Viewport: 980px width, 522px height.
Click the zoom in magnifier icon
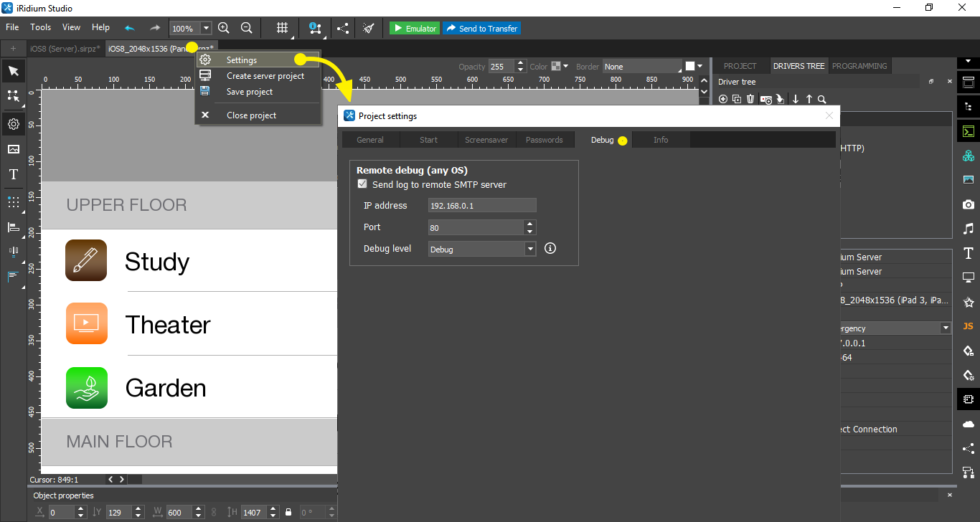click(224, 28)
